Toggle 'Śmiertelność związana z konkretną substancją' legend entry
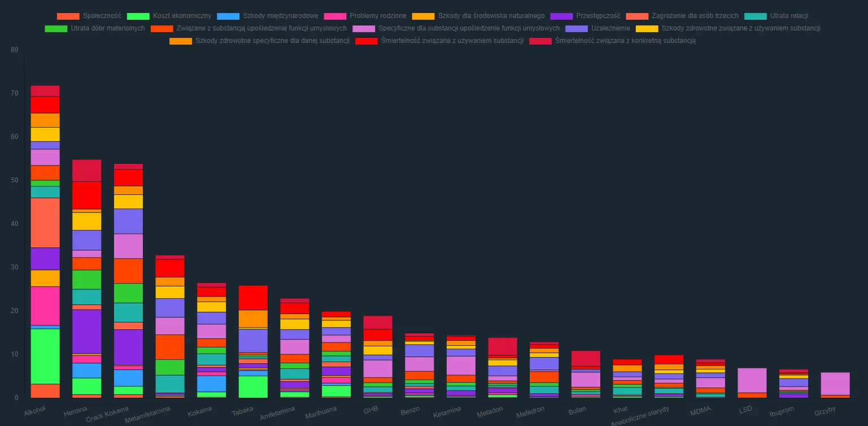Image resolution: width=868 pixels, height=426 pixels. tap(612, 41)
